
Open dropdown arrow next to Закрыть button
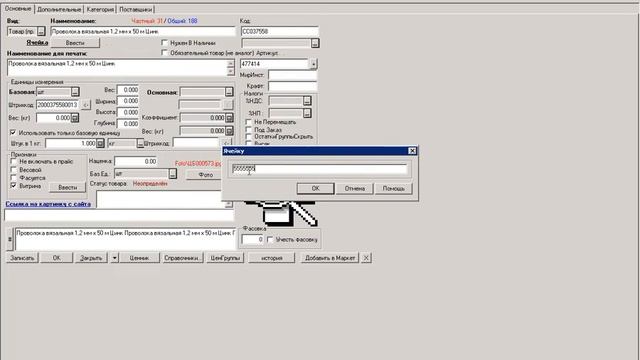[x=114, y=258]
